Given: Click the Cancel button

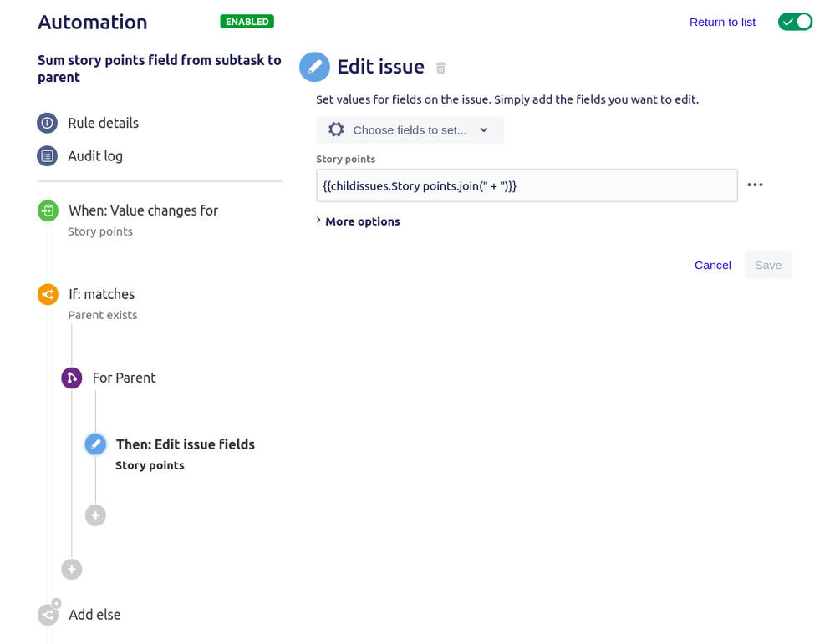Looking at the screenshot, I should pos(712,265).
